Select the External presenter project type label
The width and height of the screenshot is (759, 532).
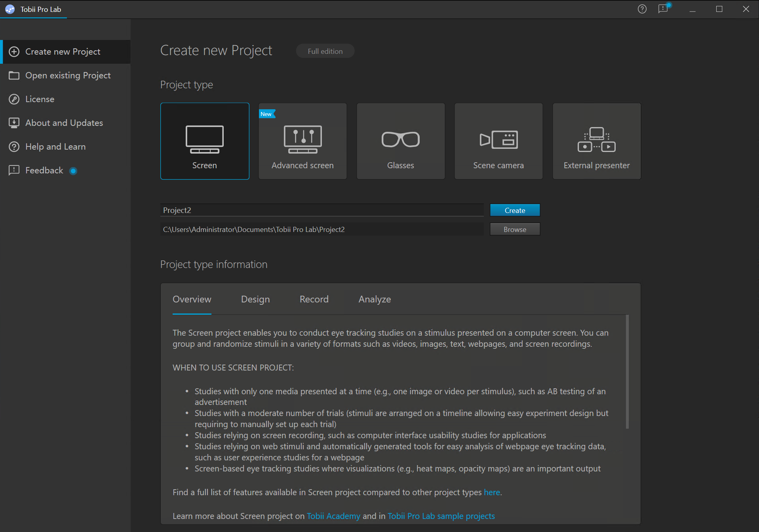[597, 165]
